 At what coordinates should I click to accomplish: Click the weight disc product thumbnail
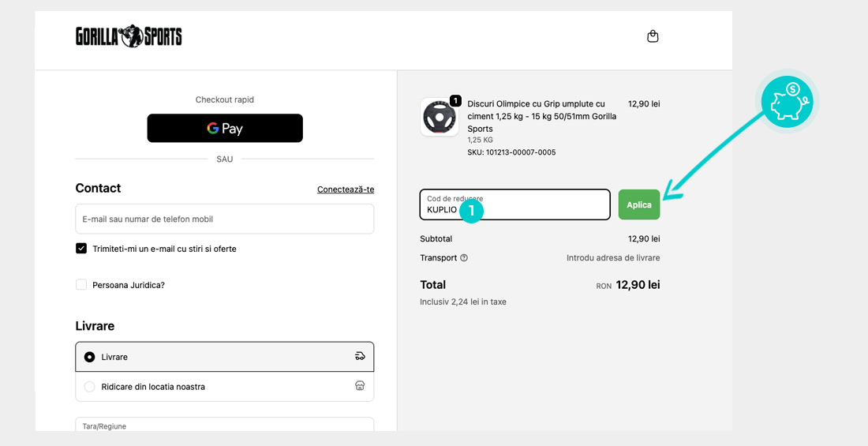pyautogui.click(x=439, y=118)
